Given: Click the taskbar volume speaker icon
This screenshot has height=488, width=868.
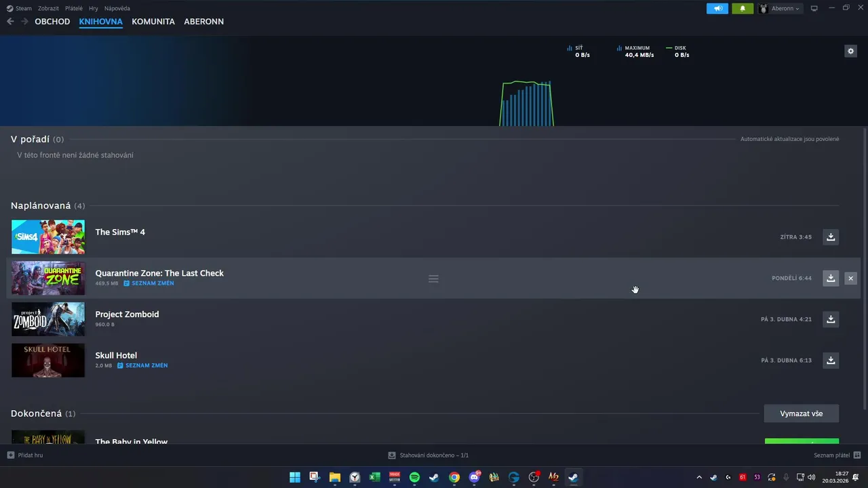Looking at the screenshot, I should (x=812, y=477).
